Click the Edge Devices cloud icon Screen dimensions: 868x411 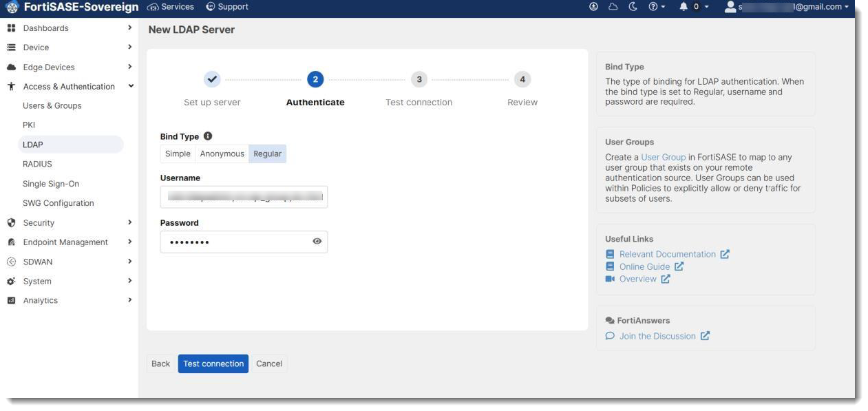click(11, 67)
